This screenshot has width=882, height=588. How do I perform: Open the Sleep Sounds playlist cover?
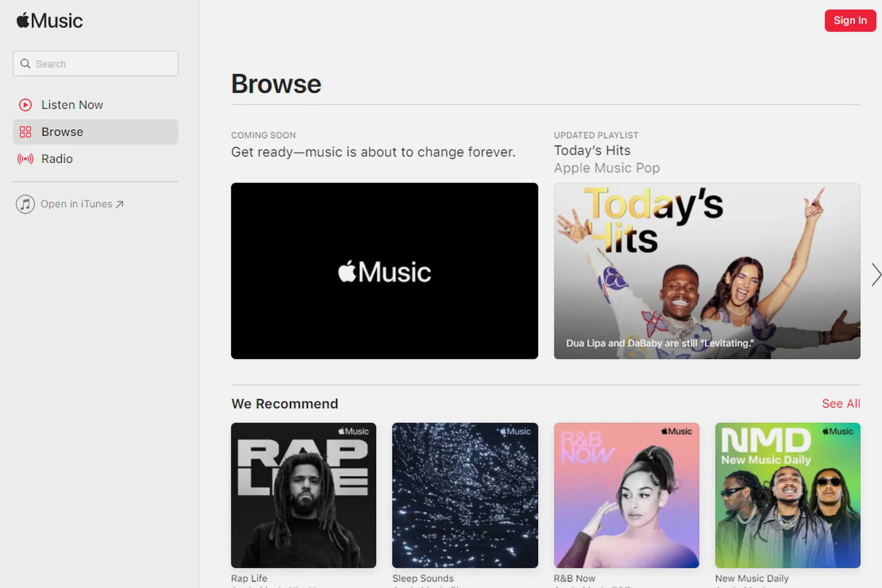point(465,495)
